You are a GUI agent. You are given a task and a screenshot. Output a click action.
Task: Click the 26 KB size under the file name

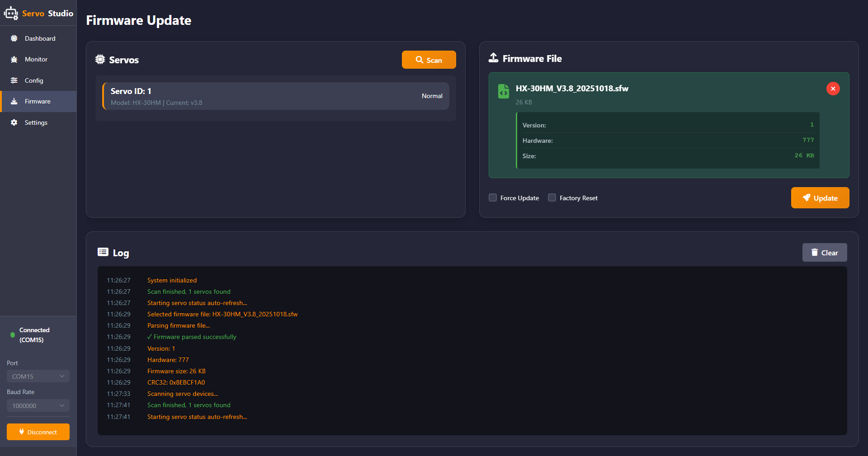click(524, 102)
